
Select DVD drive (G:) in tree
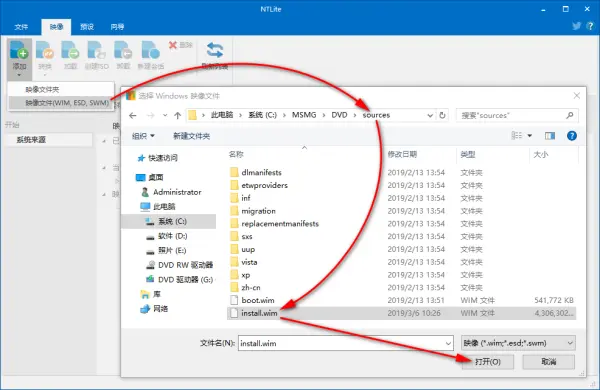click(x=180, y=279)
